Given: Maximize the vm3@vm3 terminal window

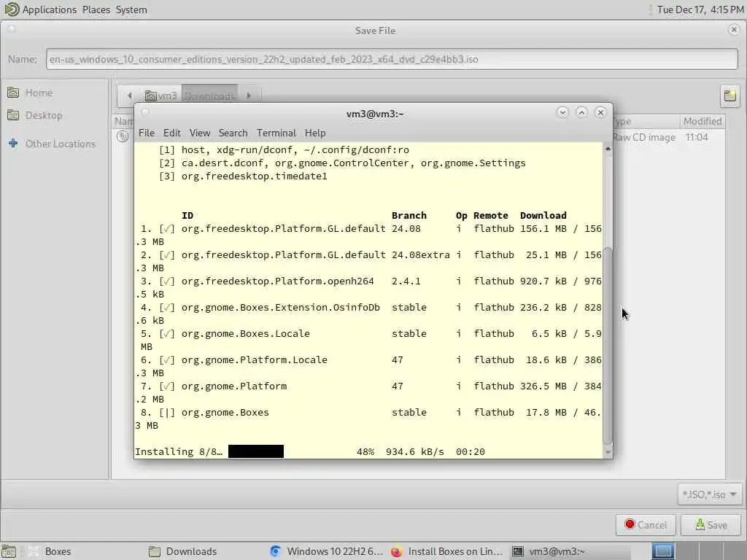Looking at the screenshot, I should coord(581,112).
